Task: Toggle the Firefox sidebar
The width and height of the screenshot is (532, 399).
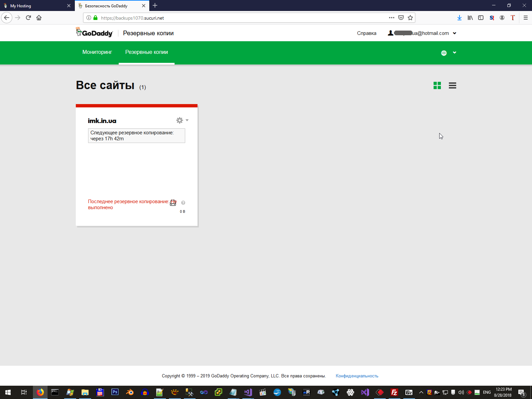Action: (481, 18)
